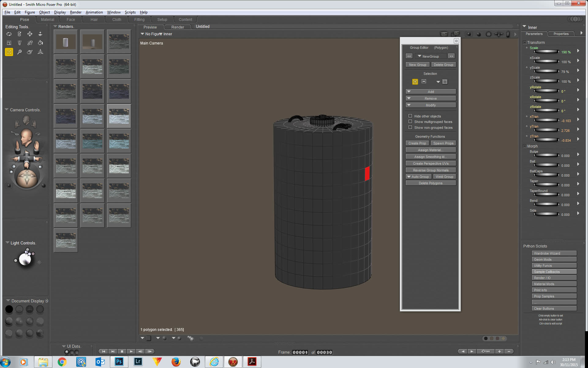Select the Rotate editing tool
The height and width of the screenshot is (368, 588).
click(x=9, y=34)
